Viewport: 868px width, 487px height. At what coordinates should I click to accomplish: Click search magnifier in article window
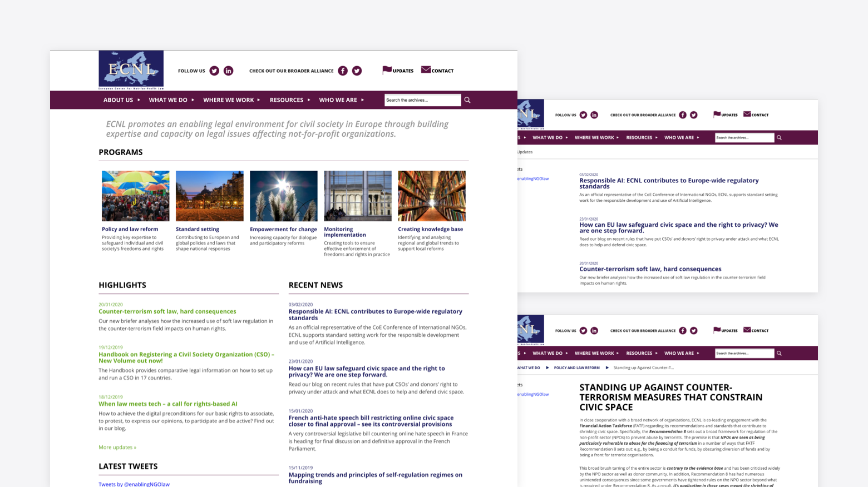click(x=779, y=353)
